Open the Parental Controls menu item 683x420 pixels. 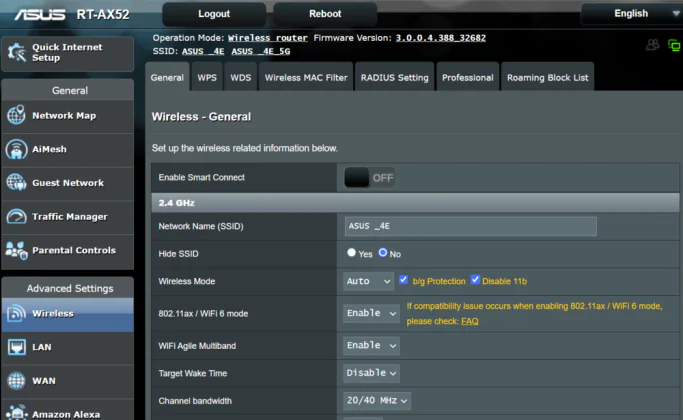coord(68,251)
